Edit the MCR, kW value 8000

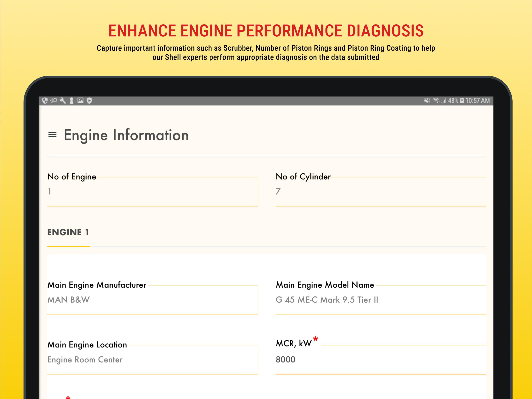pos(381,359)
